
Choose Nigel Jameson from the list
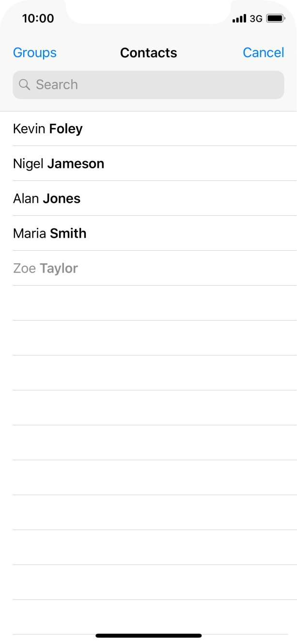(x=59, y=164)
